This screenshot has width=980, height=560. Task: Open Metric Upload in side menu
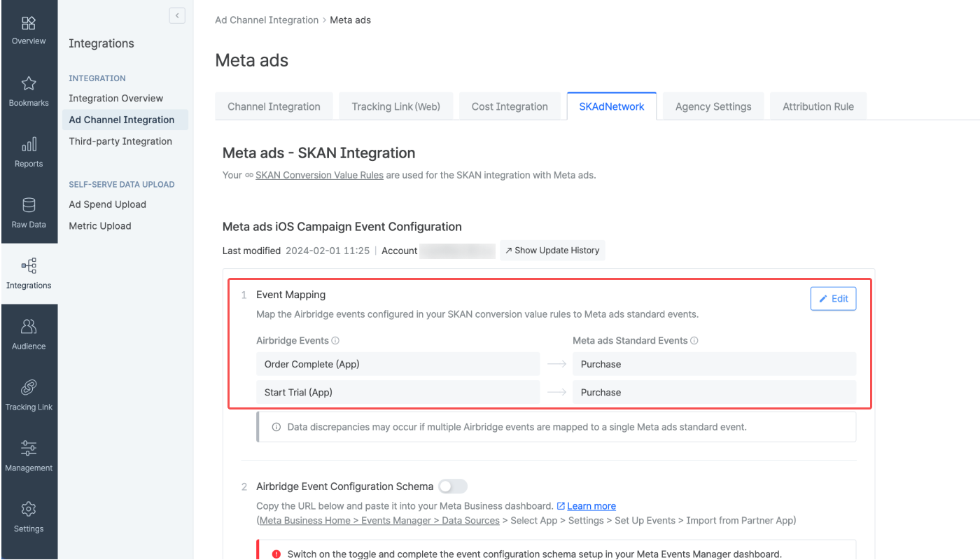tap(100, 226)
